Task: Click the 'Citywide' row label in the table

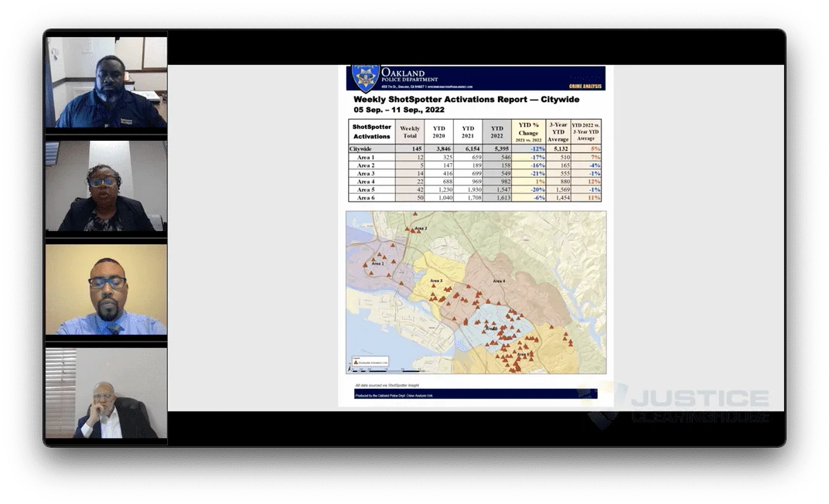Action: point(360,149)
